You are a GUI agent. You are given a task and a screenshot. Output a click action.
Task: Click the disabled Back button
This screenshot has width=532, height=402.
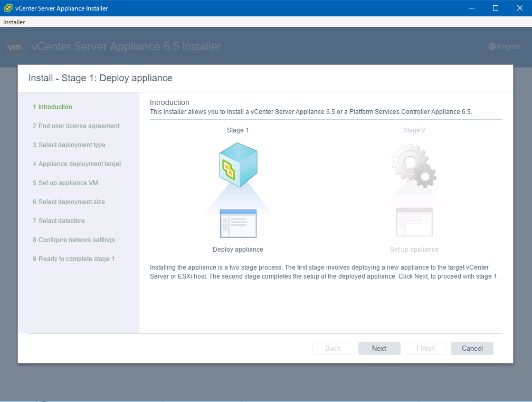333,348
